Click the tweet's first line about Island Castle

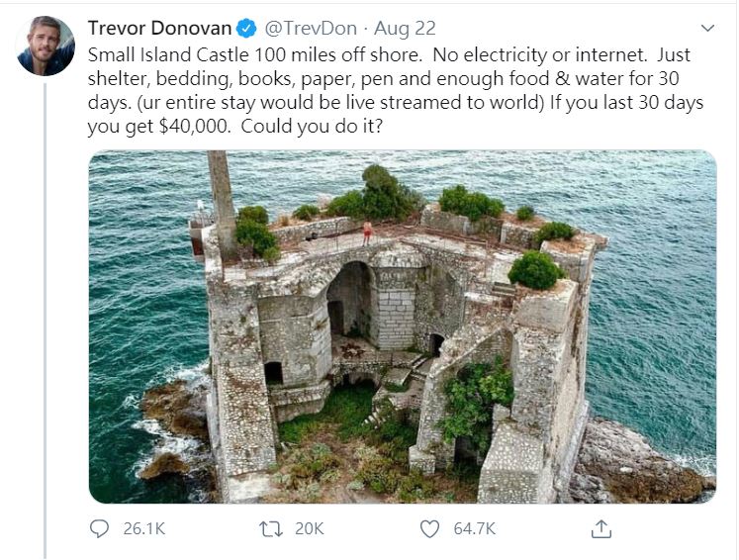pos(389,55)
